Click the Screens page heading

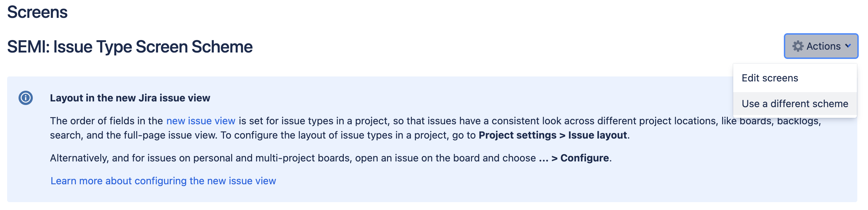37,12
